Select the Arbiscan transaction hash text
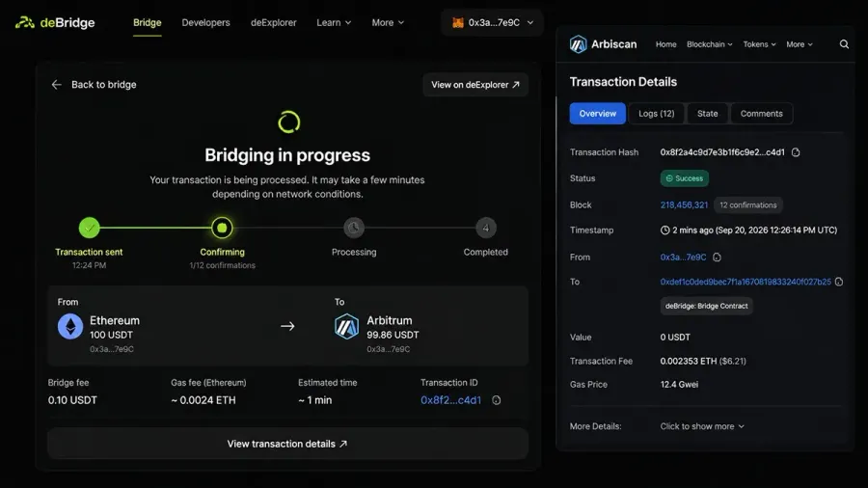868x488 pixels. coord(721,152)
